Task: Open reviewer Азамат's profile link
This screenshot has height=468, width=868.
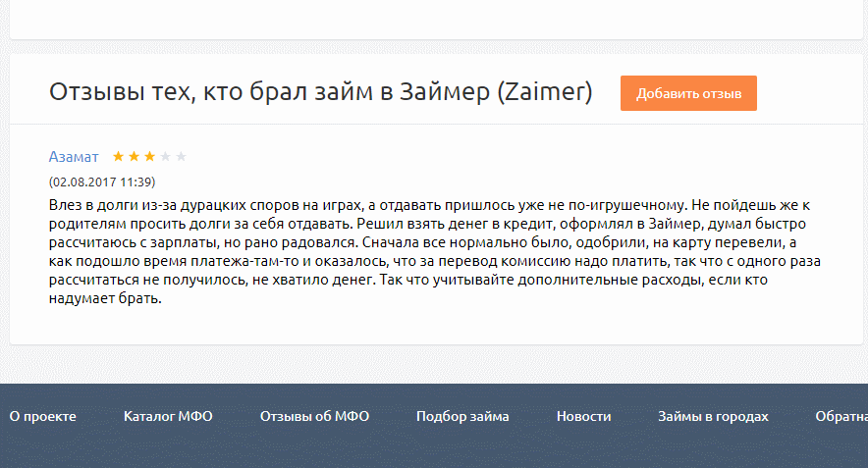Action: tap(74, 157)
